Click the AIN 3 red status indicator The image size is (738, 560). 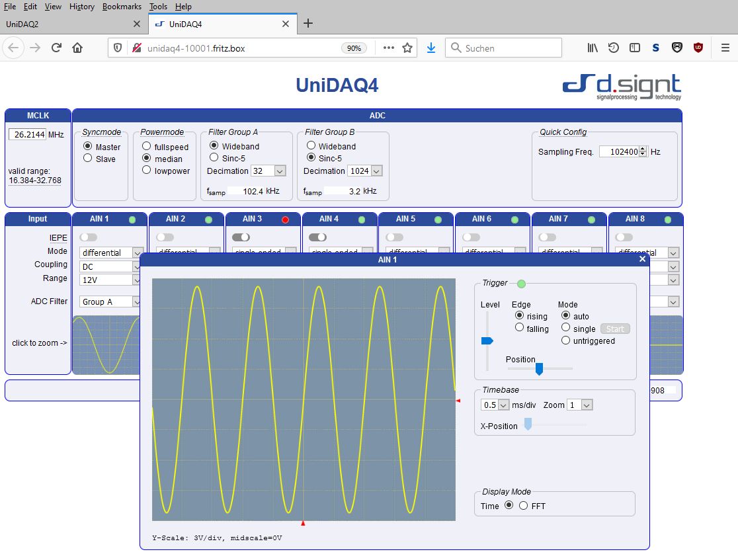(285, 220)
